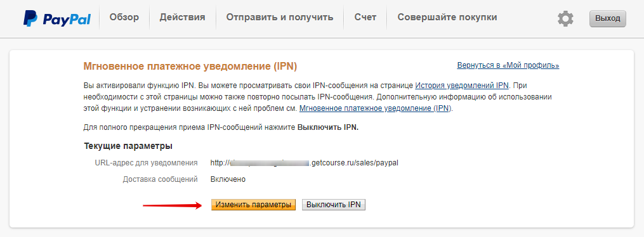This screenshot has height=237, width=644.
Task: Click the Доставка сообщений label
Action: coord(160,179)
